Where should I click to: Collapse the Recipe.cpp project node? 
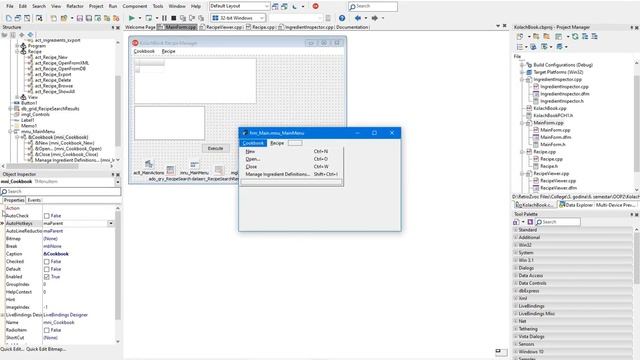(522, 151)
